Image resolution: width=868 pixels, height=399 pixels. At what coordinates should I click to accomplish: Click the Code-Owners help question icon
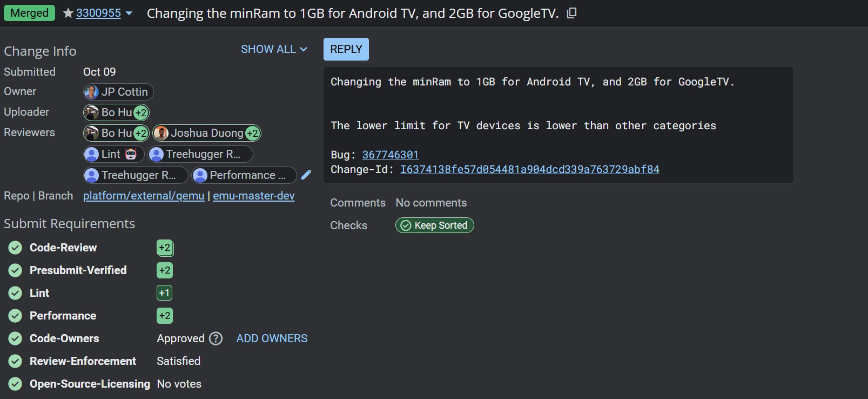click(216, 338)
